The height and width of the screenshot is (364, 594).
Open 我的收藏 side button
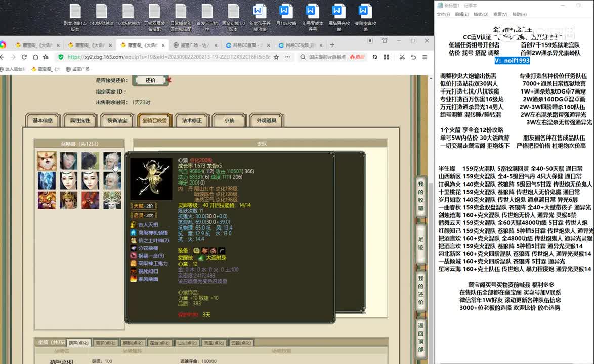pos(420,196)
